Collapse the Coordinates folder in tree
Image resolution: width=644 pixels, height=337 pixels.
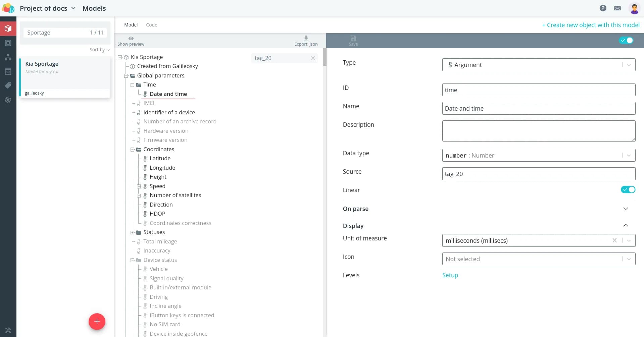(133, 150)
